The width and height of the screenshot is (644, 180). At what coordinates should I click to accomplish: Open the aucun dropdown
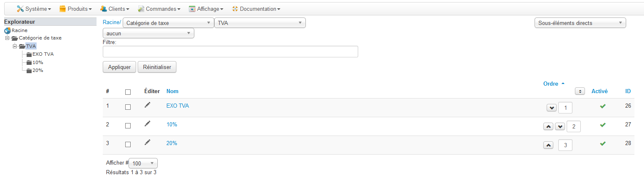(149, 33)
